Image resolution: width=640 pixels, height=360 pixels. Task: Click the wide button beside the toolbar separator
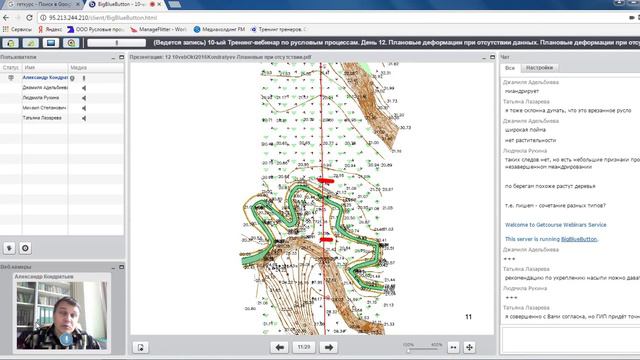[116, 42]
